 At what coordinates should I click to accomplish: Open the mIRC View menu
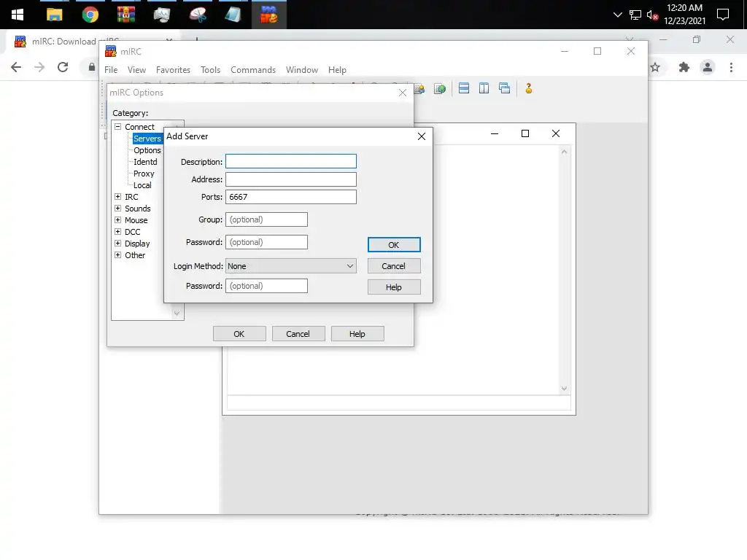(x=136, y=70)
